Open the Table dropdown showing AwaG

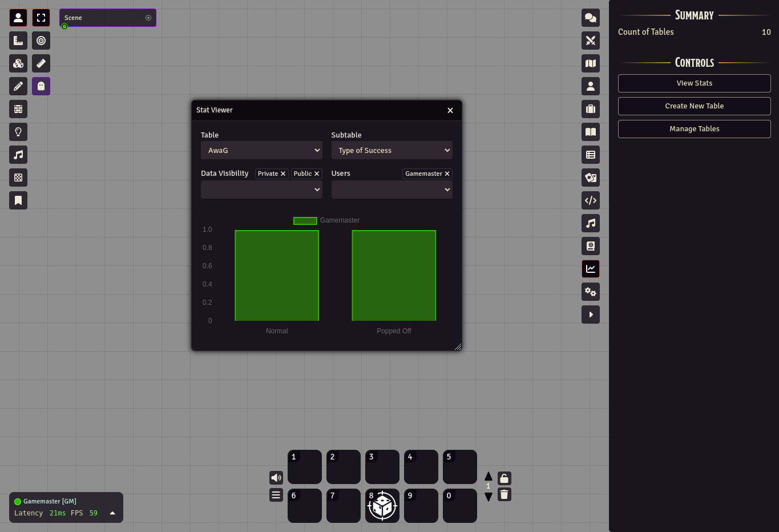261,150
